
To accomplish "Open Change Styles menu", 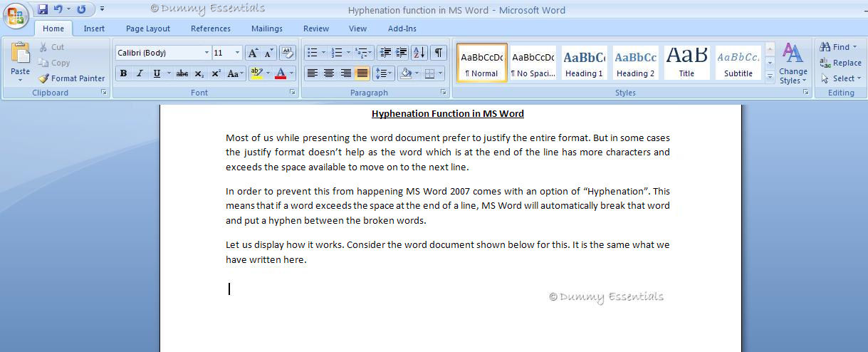I will pos(793,63).
